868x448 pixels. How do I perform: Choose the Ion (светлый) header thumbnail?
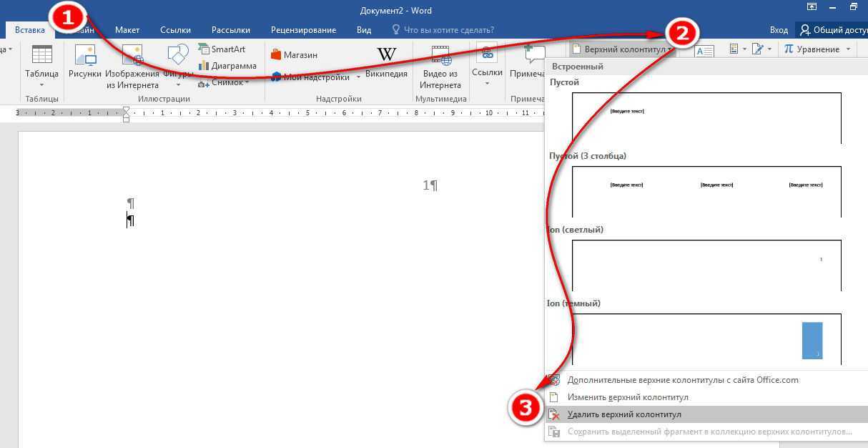tap(706, 266)
